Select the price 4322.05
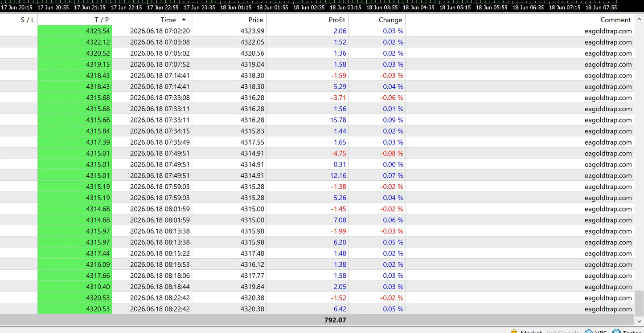The image size is (644, 333). (252, 42)
